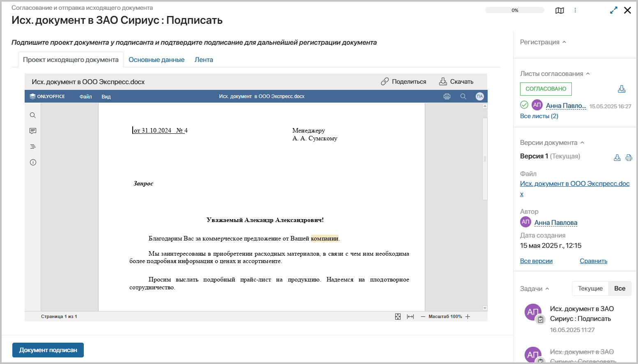Download the approval sheet
This screenshot has width=638, height=364.
coord(622,89)
